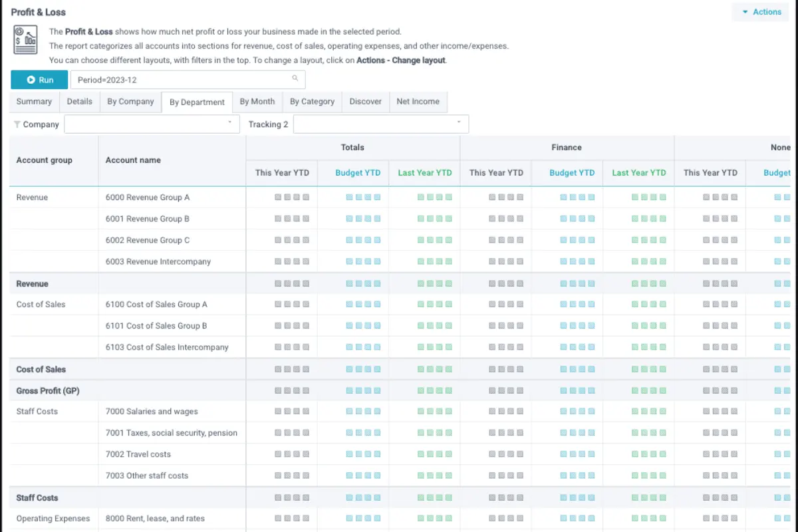Open the By Month tab
Screen dimensions: 798x532
point(257,102)
